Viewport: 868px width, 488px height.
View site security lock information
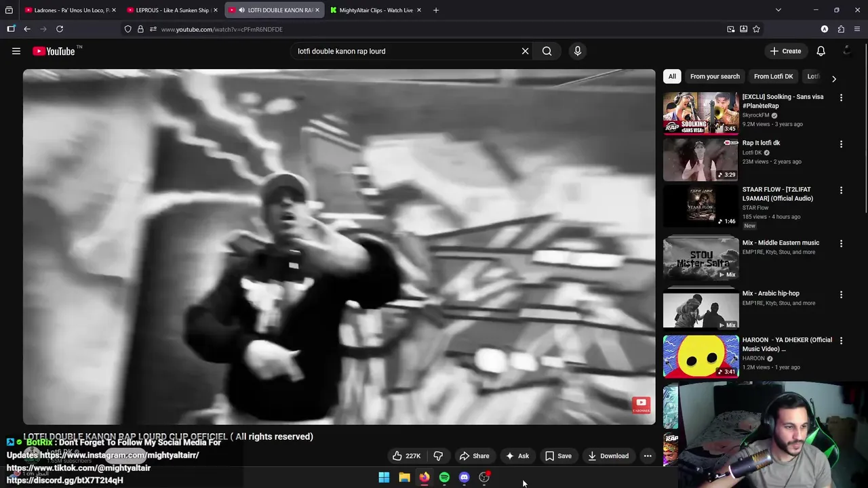click(x=140, y=29)
